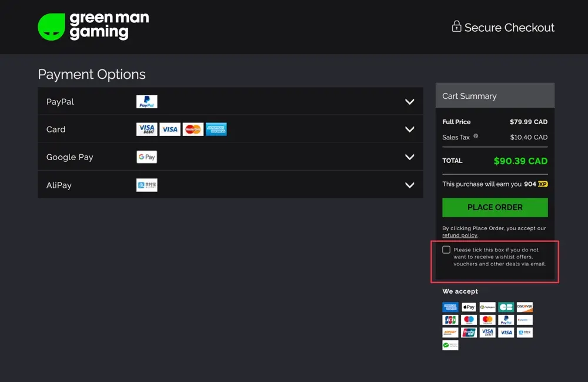Select the Google Pay payment row label
Image resolution: width=588 pixels, height=382 pixels.
[69, 157]
